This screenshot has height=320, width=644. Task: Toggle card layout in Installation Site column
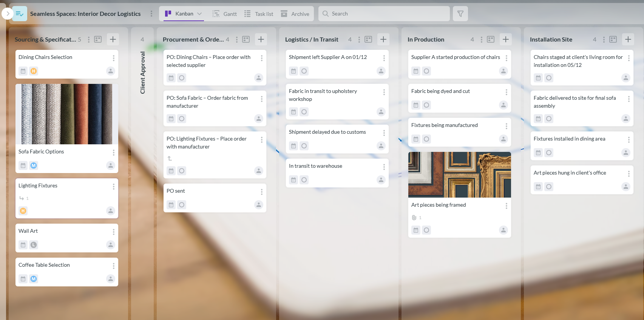[613, 39]
